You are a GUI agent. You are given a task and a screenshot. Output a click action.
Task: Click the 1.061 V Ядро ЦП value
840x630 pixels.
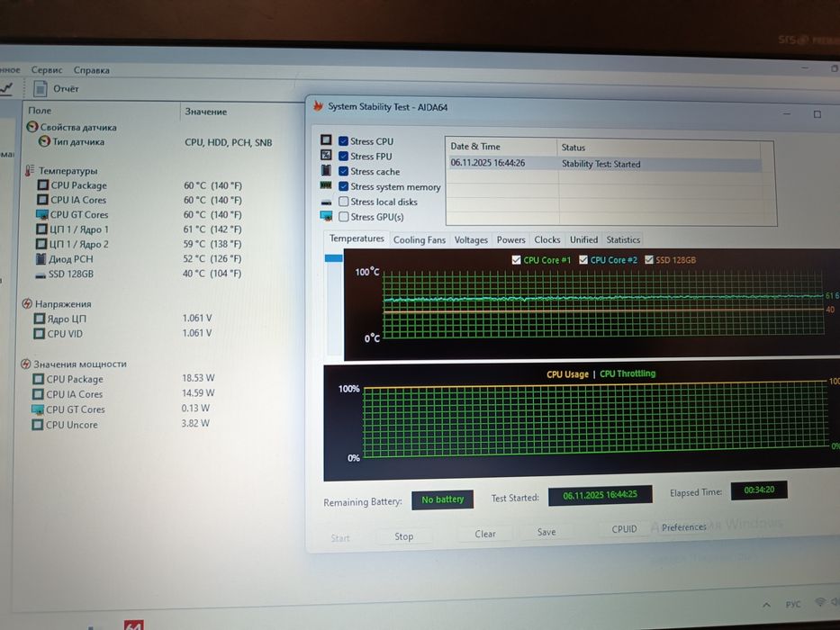[x=197, y=319]
